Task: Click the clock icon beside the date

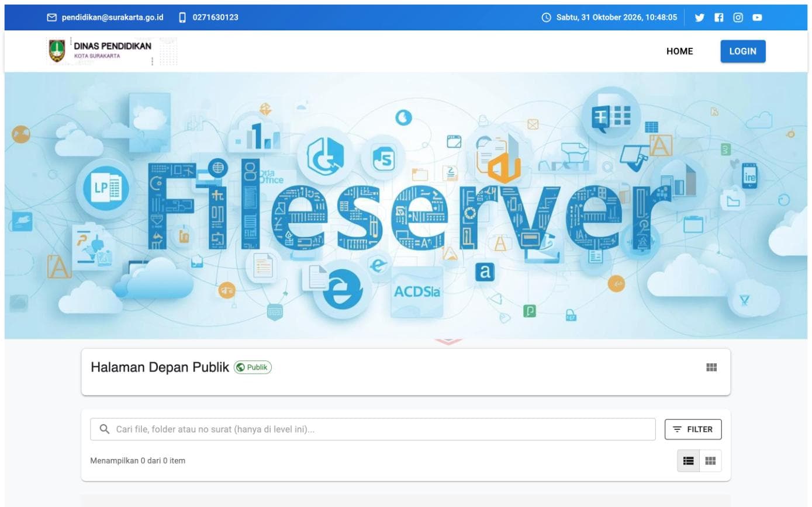Action: coord(546,18)
